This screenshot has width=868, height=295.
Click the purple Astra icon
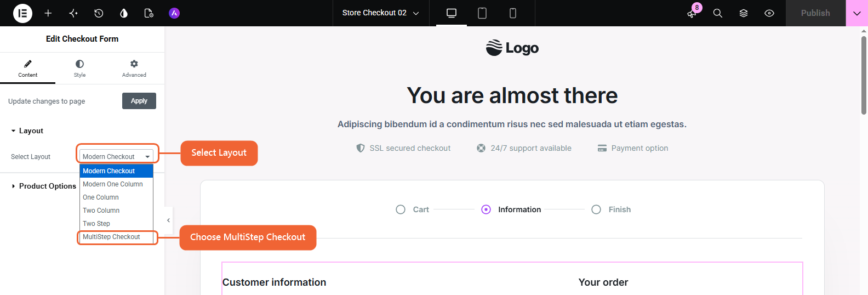click(174, 13)
